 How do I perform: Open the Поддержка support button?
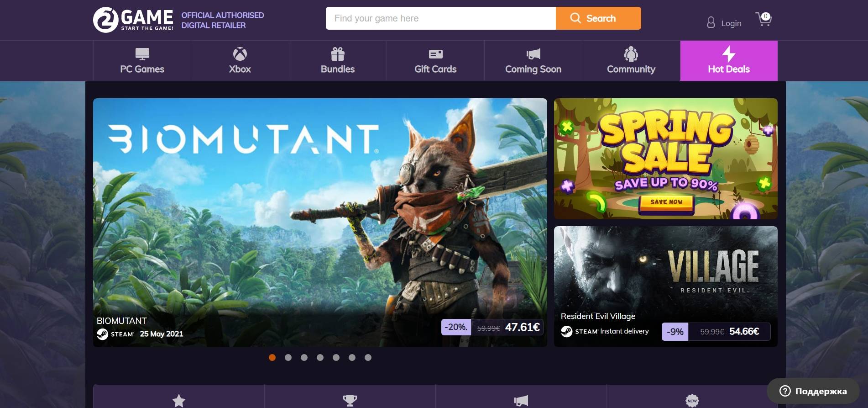813,391
